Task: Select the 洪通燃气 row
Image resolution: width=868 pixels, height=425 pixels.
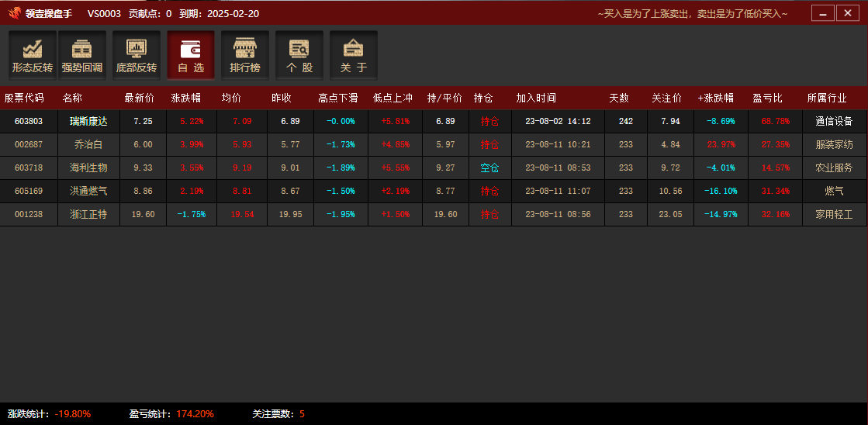Action: coord(88,191)
